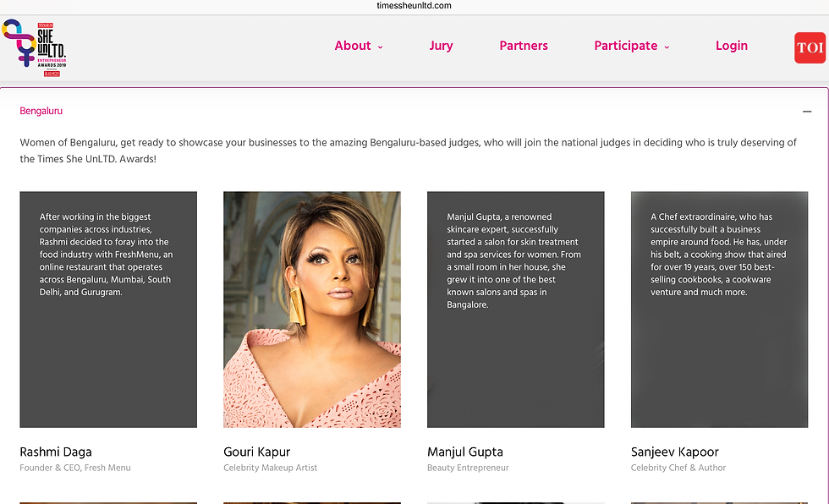This screenshot has height=504, width=829.
Task: Click Sanjeev Kapoor's description card
Action: coord(719,310)
